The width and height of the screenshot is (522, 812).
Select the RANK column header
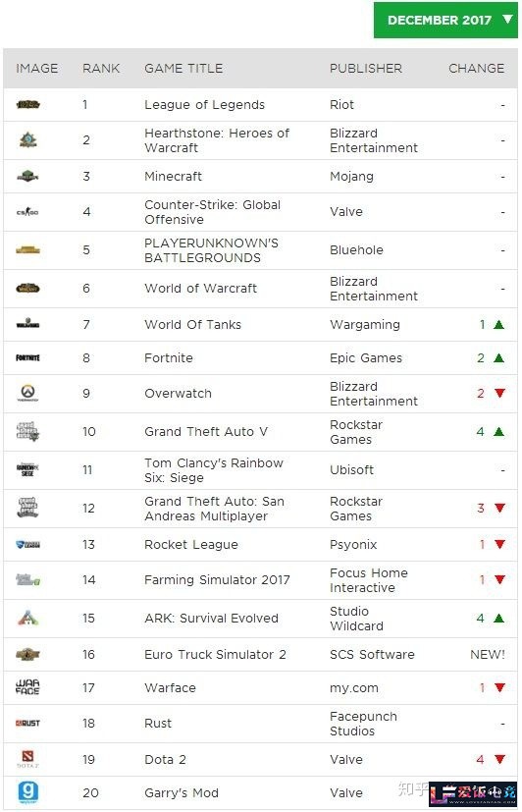tap(101, 69)
